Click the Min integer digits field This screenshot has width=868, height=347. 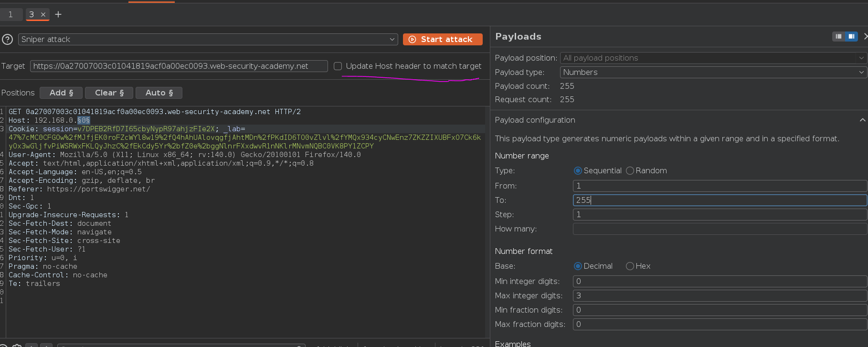[x=720, y=281]
